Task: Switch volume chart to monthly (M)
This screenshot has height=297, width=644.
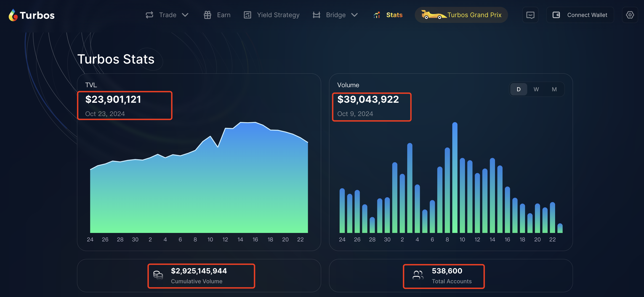Action: pos(554,89)
